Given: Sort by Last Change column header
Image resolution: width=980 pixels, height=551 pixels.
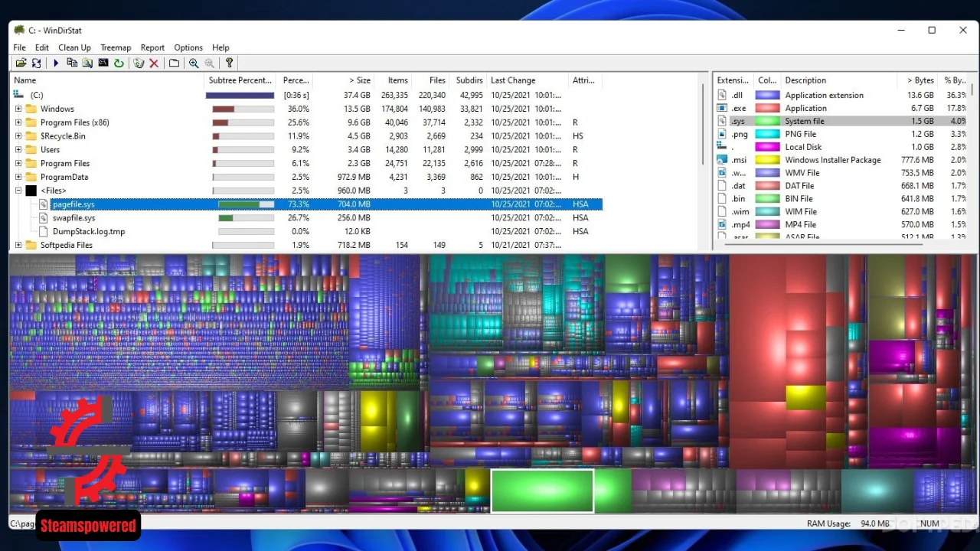Looking at the screenshot, I should pos(528,80).
